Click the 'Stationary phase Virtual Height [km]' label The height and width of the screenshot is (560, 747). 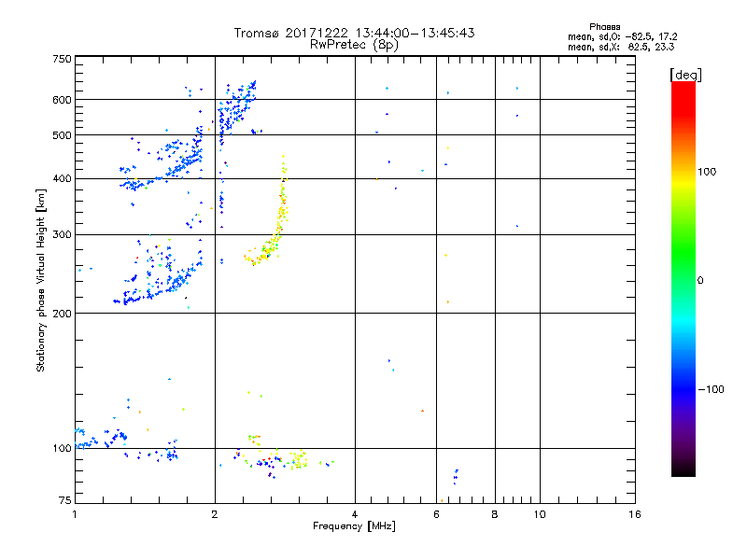tap(41, 281)
